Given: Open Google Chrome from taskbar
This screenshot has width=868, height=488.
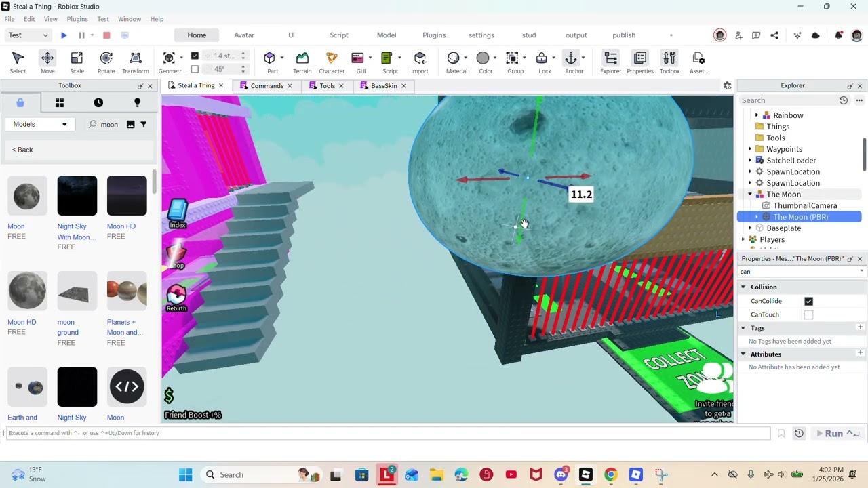Looking at the screenshot, I should (611, 475).
